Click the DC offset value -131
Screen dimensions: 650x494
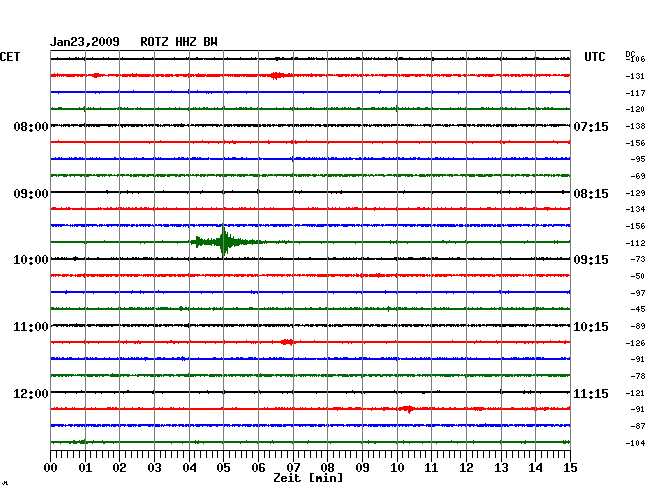(635, 76)
